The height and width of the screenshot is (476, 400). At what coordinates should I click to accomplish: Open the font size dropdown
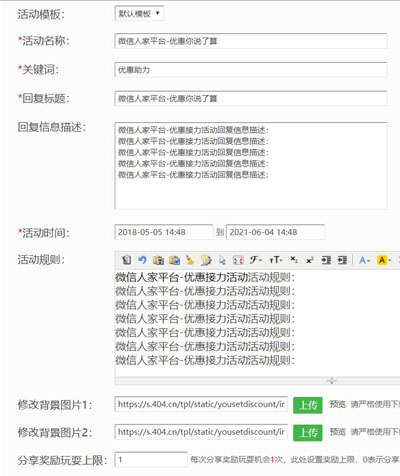(x=276, y=260)
